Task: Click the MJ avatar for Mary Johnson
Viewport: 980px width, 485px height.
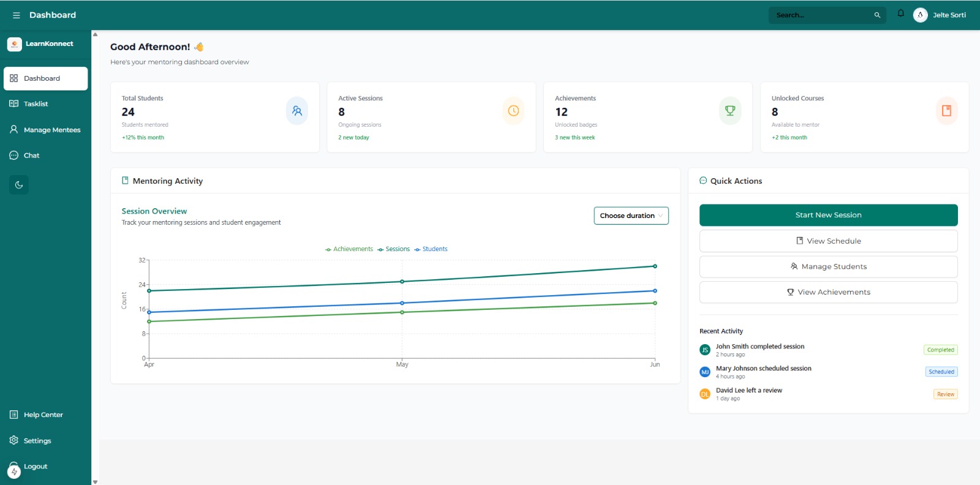Action: coord(705,372)
